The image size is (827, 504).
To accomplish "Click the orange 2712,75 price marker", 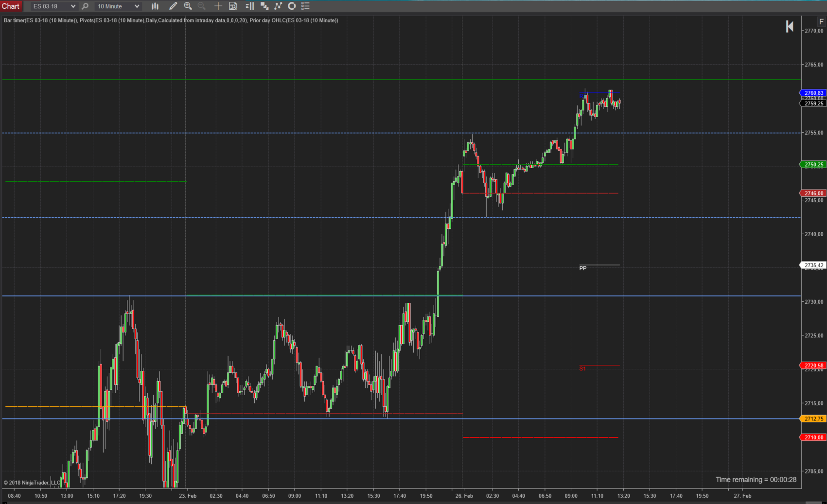I will 813,418.
